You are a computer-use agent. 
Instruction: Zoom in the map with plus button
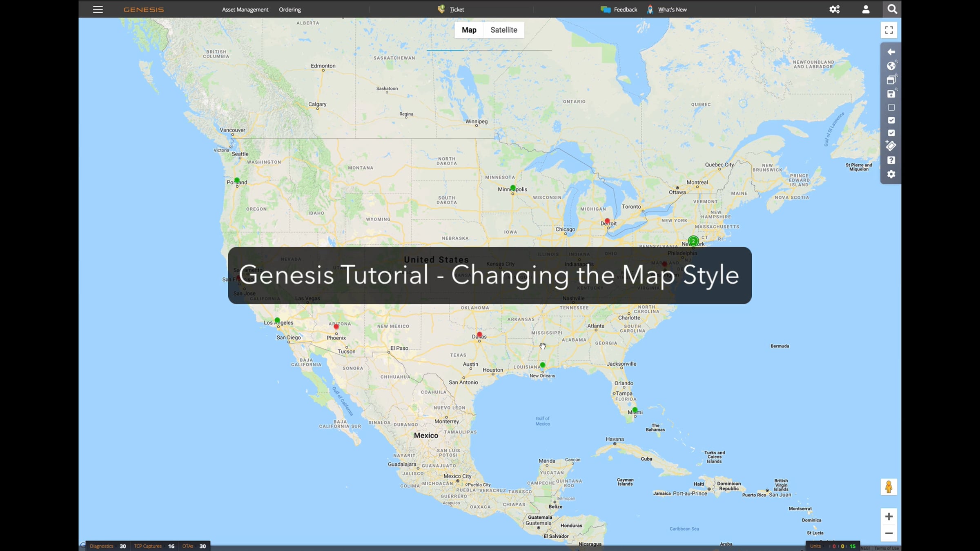tap(889, 516)
